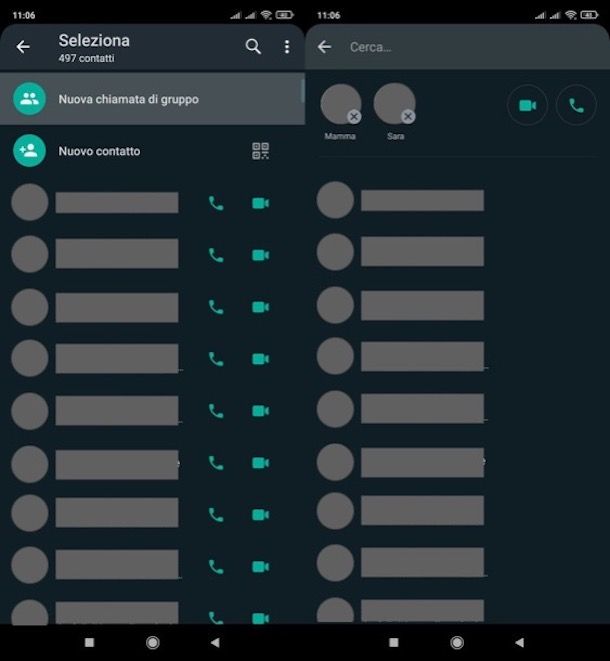Video call the fourth contact in Seleziona list

click(x=261, y=359)
